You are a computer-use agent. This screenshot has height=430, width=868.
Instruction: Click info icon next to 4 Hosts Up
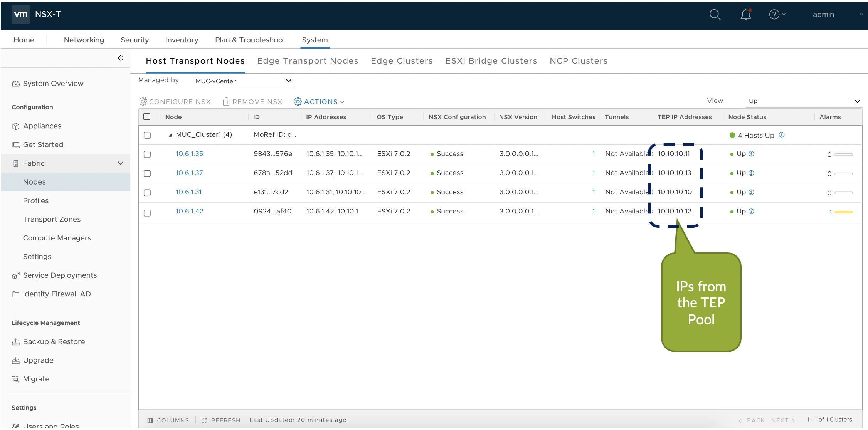782,135
